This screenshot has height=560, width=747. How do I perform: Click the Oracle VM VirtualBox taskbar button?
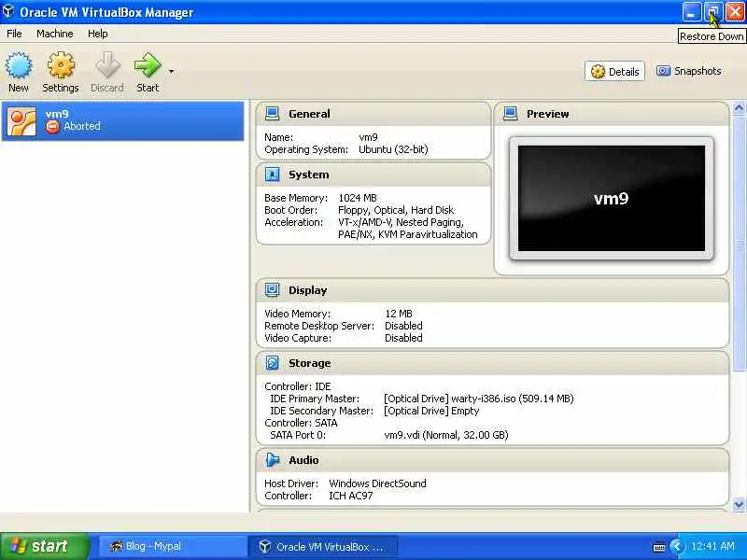(x=323, y=547)
